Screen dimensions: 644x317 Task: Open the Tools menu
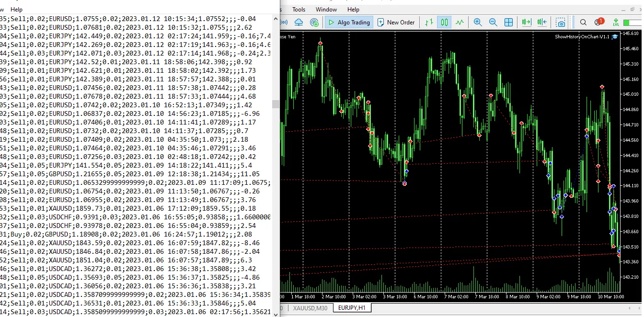tap(299, 9)
